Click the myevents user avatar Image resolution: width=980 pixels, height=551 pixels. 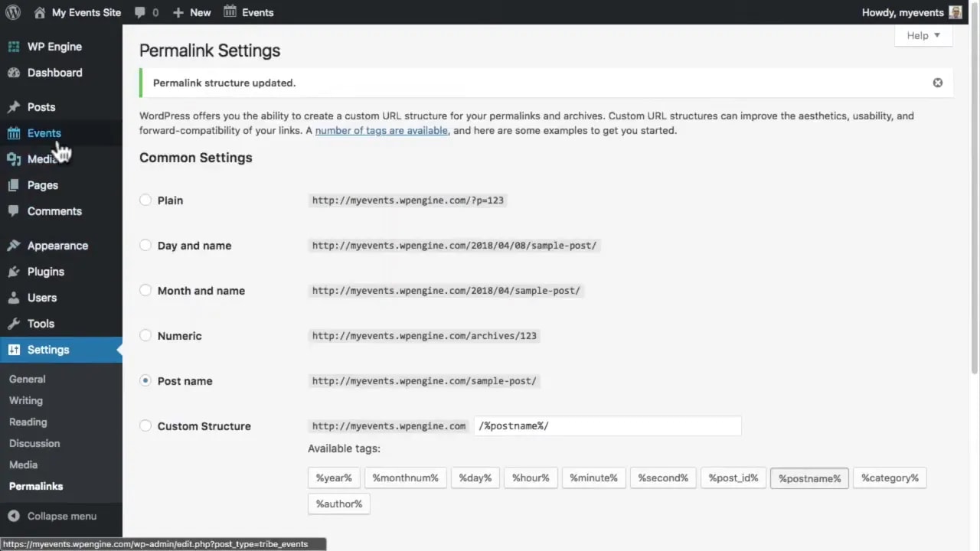(x=955, y=12)
